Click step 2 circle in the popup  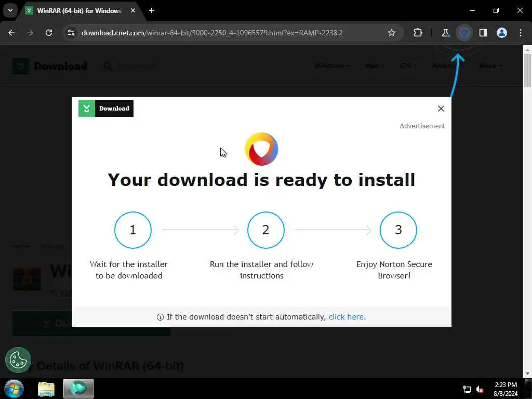tap(265, 230)
